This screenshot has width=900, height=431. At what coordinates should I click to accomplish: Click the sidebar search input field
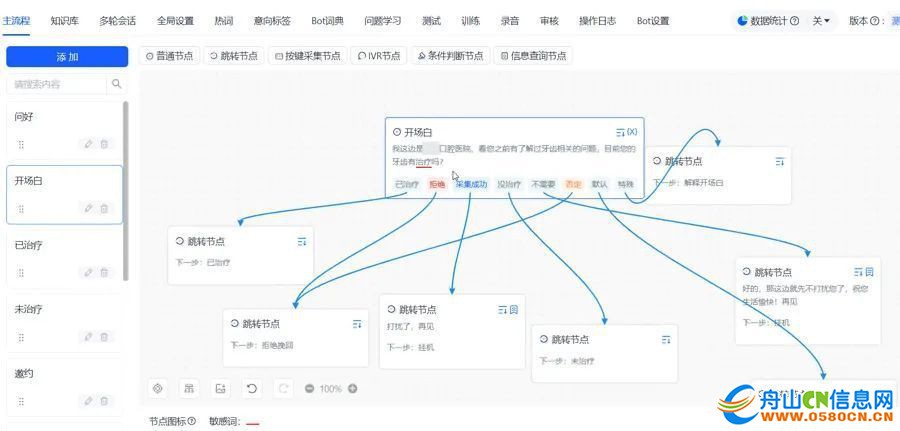point(56,84)
